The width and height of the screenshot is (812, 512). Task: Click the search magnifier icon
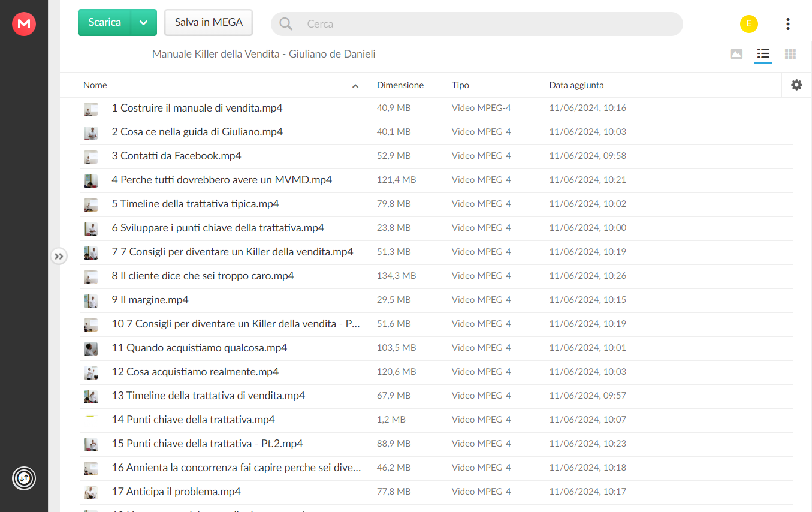point(286,24)
